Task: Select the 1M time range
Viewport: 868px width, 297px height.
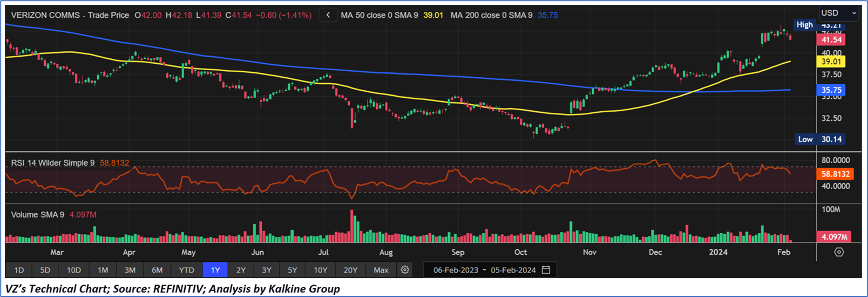Action: [x=103, y=270]
